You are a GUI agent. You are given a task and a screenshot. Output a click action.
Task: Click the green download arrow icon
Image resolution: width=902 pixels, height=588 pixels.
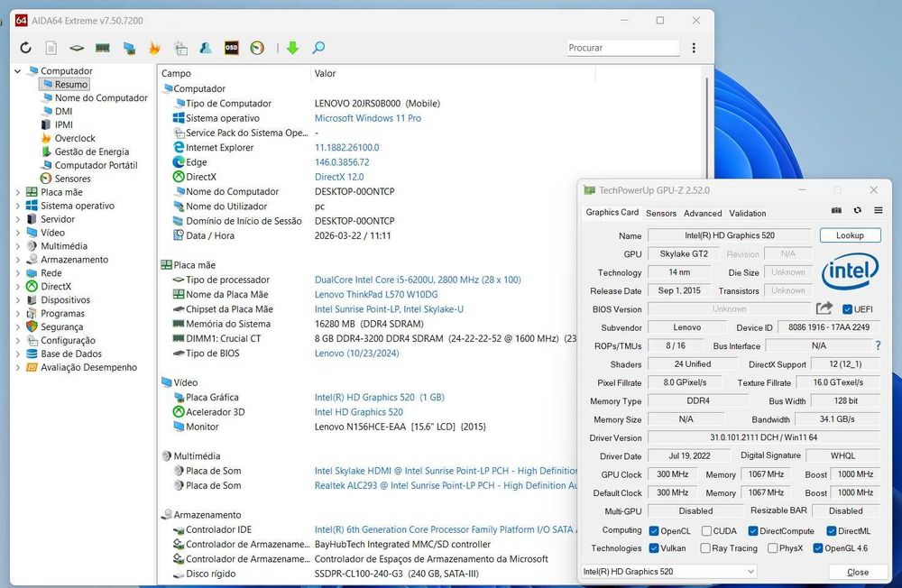[x=292, y=48]
